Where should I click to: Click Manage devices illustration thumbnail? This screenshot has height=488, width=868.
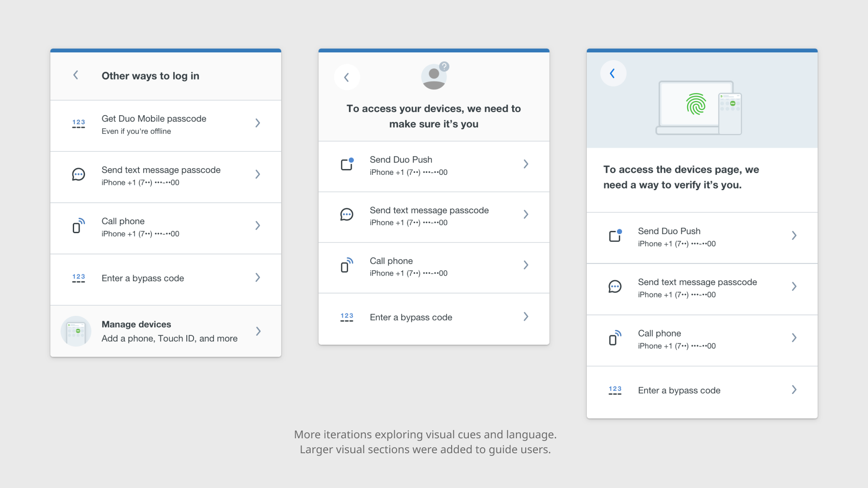coord(76,331)
